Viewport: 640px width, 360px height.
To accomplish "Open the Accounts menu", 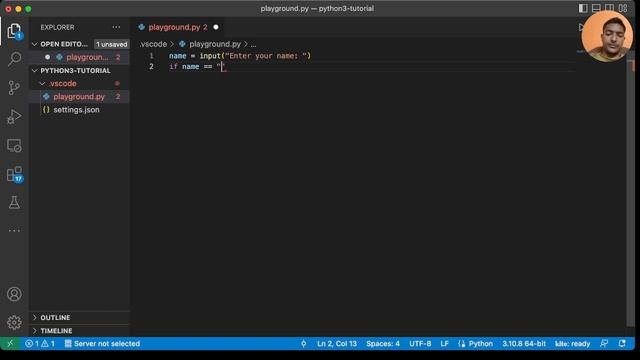I will coord(14,294).
